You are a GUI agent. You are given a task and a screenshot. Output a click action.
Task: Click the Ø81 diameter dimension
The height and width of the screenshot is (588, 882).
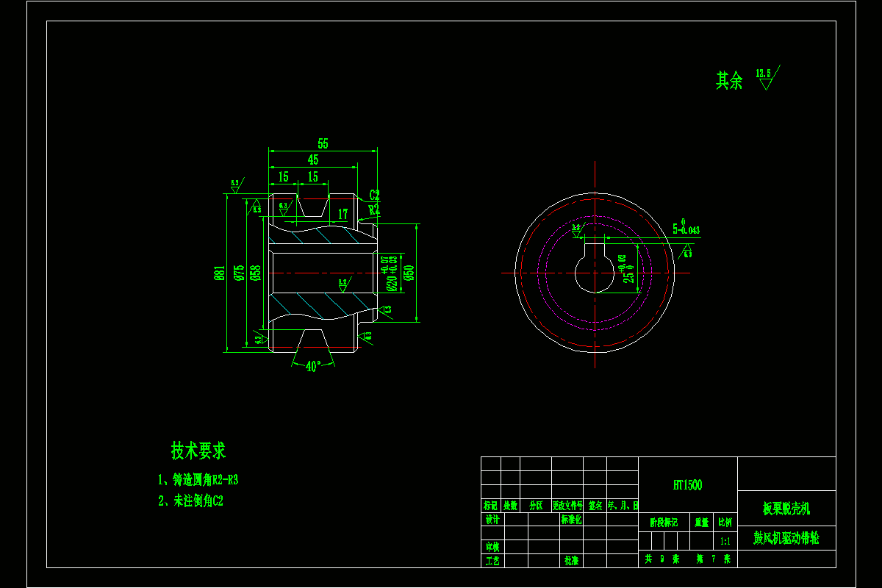(x=219, y=273)
